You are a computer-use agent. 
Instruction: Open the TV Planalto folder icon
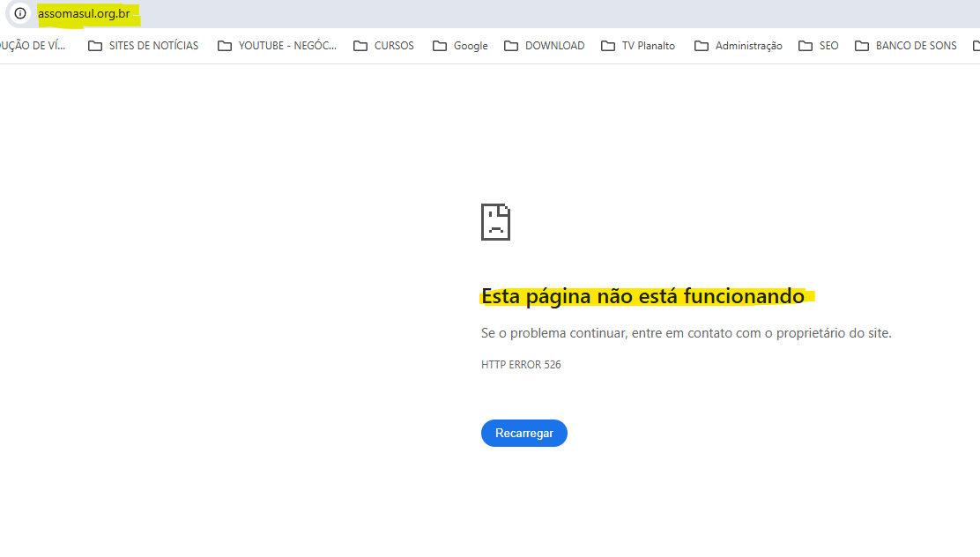coord(609,45)
